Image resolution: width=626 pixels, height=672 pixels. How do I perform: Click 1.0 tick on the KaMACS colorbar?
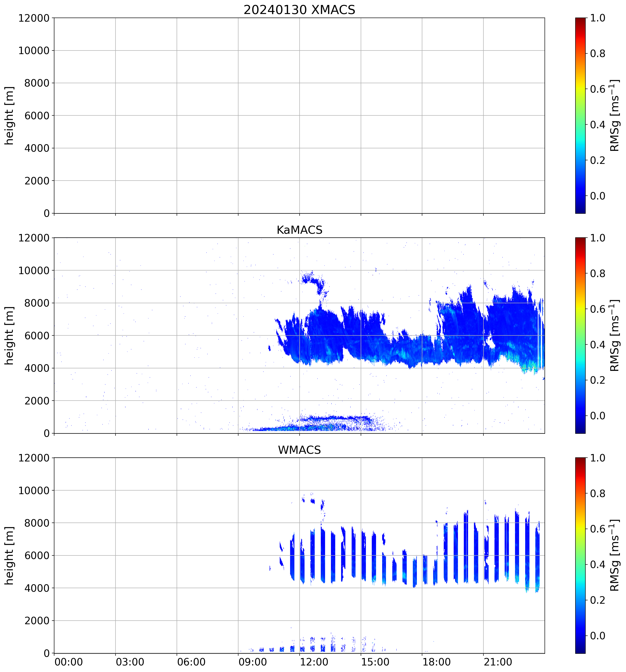(x=598, y=238)
